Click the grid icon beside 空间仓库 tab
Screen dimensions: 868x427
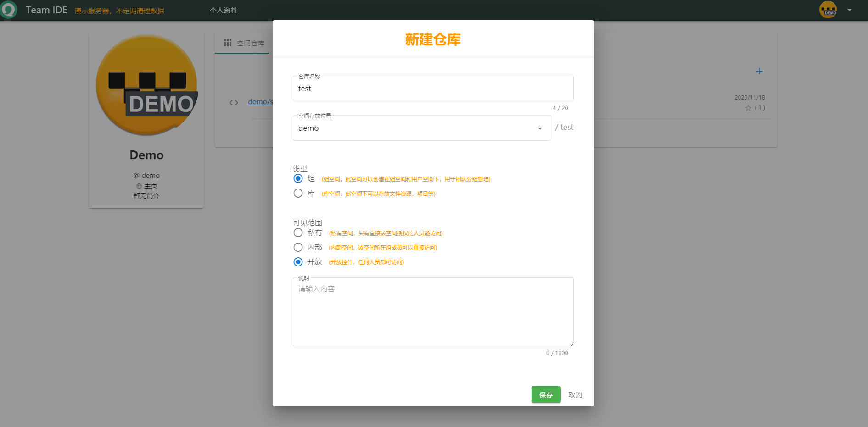click(228, 43)
